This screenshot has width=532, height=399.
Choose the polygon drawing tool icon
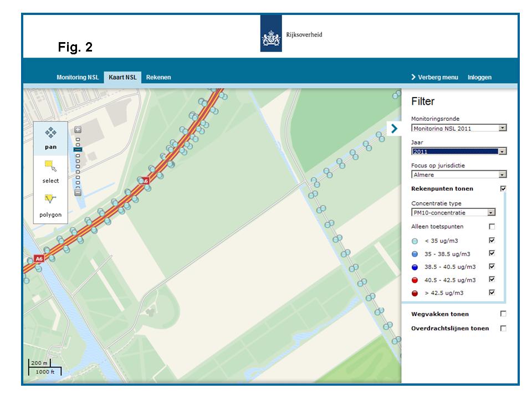50,198
